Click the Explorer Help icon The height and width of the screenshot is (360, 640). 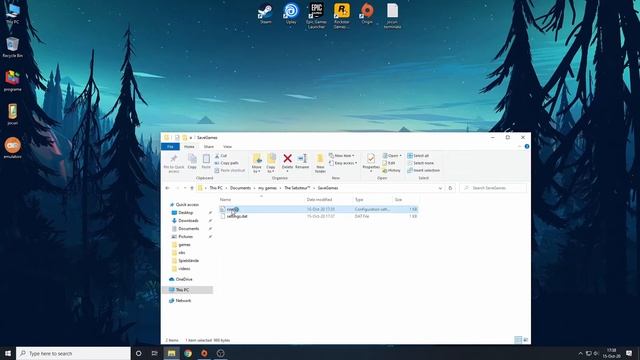pos(527,147)
